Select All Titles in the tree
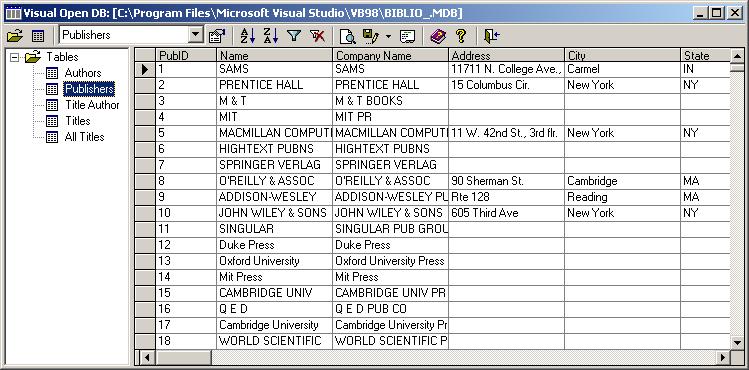This screenshot has height=370, width=749. [85, 137]
